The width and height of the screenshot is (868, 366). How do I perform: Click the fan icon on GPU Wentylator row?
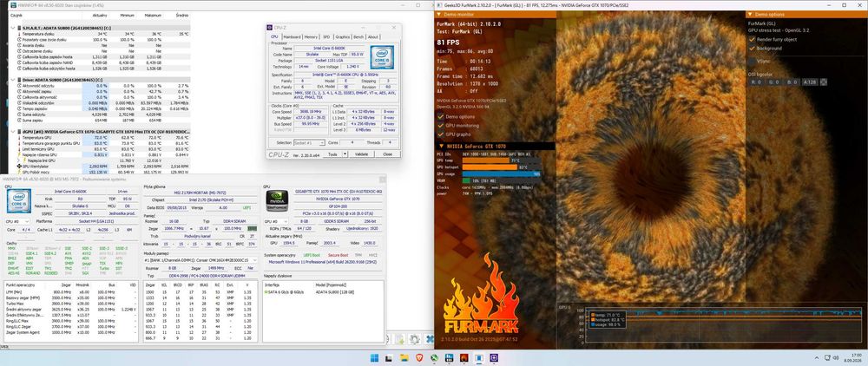click(19, 166)
